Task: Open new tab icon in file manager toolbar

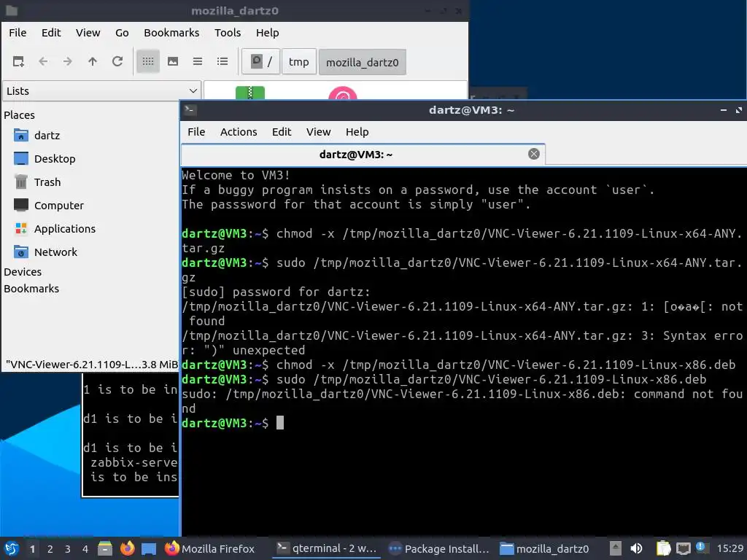Action: pyautogui.click(x=18, y=61)
